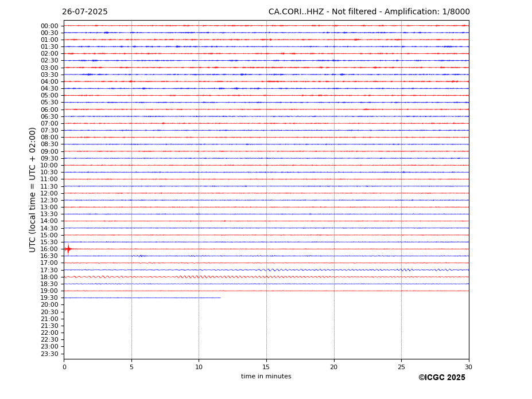Select the 16:00 row label
The image size is (532, 399).
[49, 249]
